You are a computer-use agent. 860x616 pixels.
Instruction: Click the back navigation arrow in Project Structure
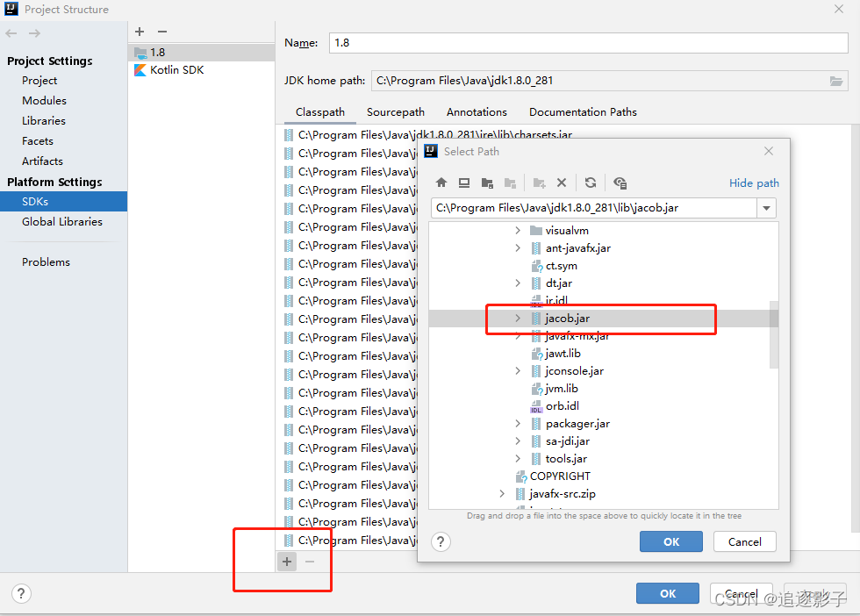pyautogui.click(x=11, y=33)
